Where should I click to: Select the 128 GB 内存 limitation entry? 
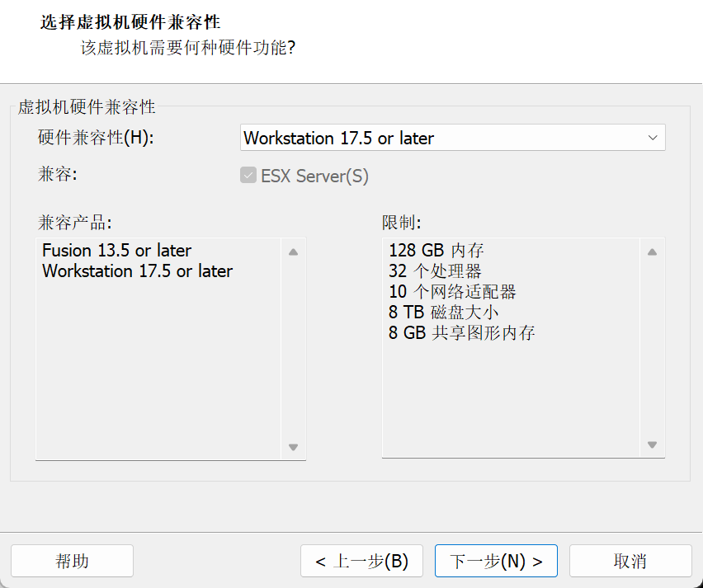coord(436,250)
